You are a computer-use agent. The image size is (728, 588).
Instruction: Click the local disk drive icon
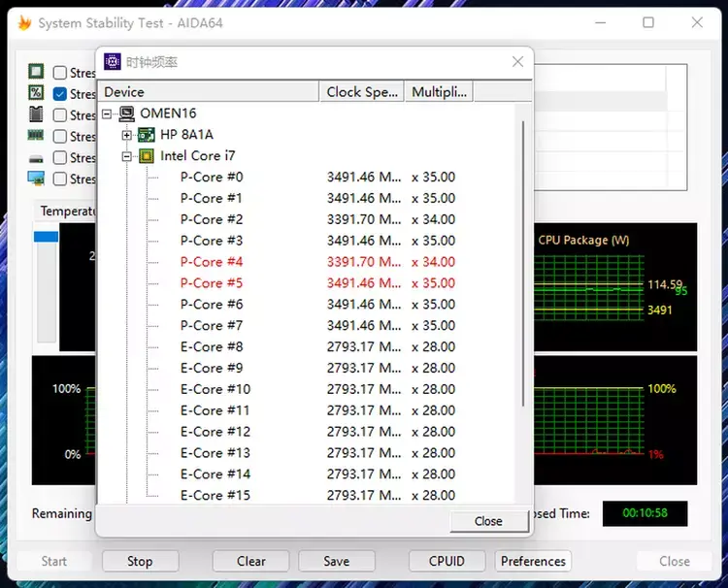pos(36,159)
